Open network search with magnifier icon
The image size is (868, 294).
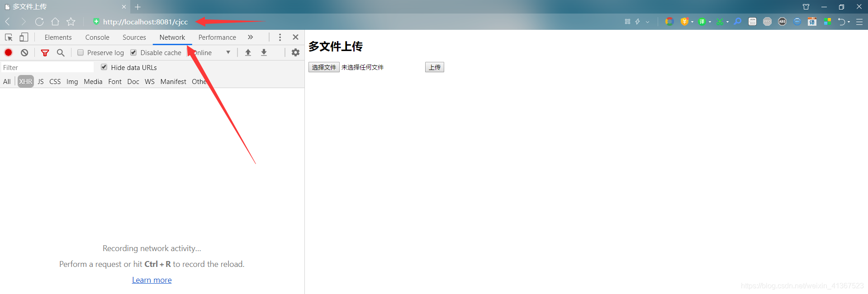point(61,53)
